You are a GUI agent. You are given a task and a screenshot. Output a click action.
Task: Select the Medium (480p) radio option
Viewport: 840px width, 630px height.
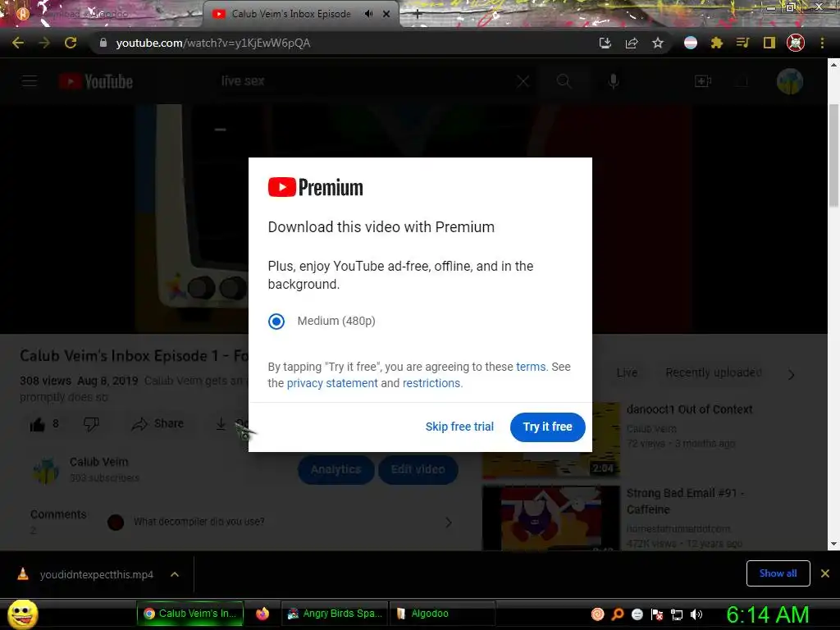click(276, 322)
